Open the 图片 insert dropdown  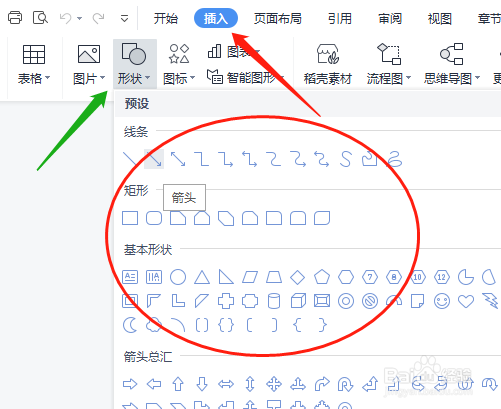pyautogui.click(x=89, y=64)
